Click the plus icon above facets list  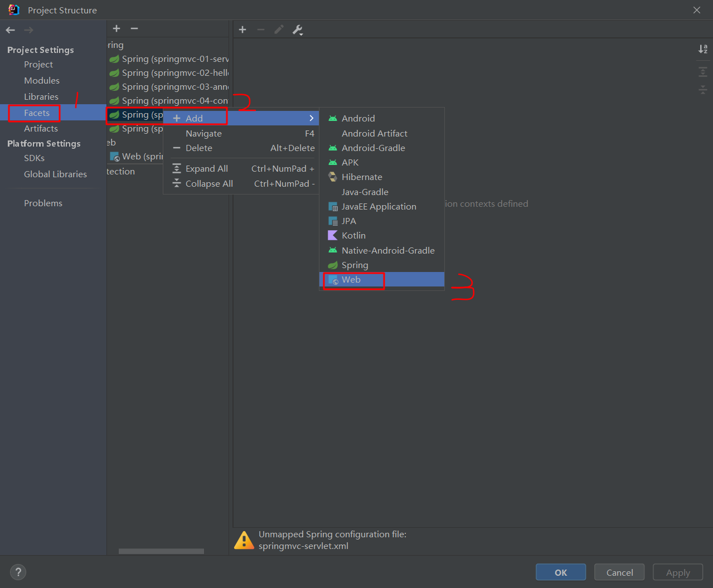(117, 28)
